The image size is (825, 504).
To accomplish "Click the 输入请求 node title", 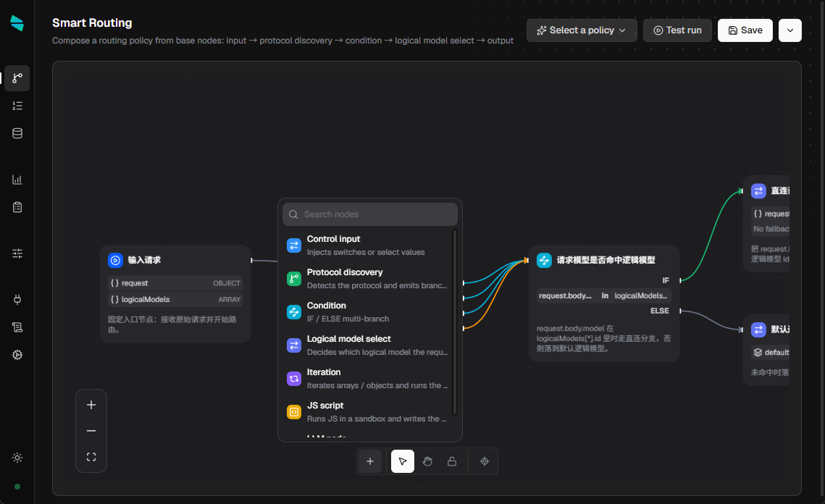I will [144, 260].
